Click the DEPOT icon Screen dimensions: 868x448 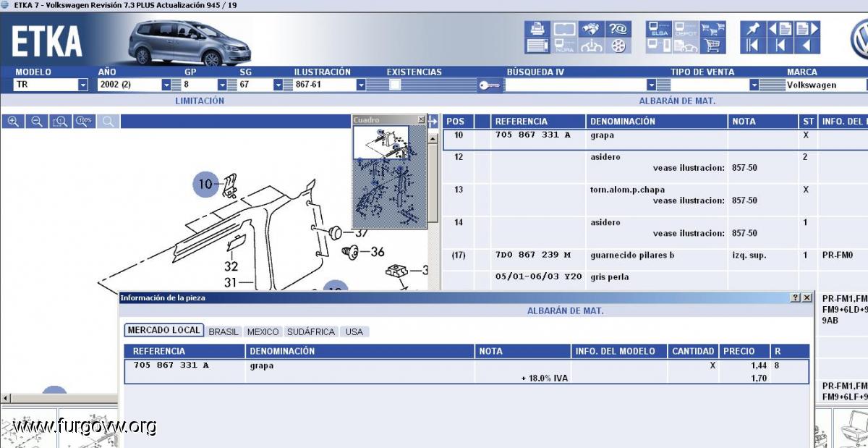pyautogui.click(x=686, y=29)
